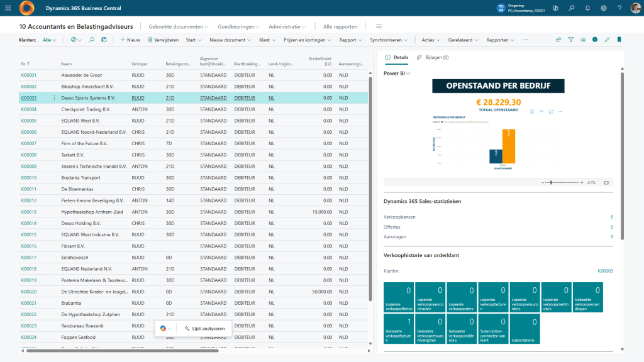Open the Copilot dropdown in Klanten toolbar
This screenshot has width=644, height=362.
(x=76, y=40)
